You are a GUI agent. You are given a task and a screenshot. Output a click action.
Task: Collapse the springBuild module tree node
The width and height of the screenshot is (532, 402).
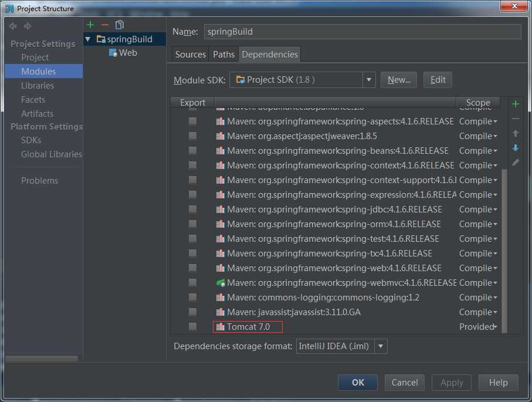pos(88,39)
